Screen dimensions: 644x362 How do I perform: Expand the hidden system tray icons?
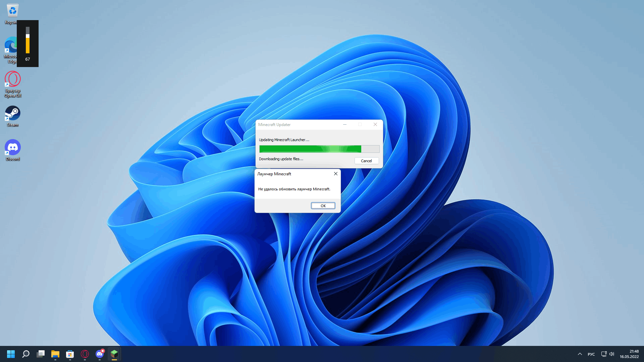point(580,354)
